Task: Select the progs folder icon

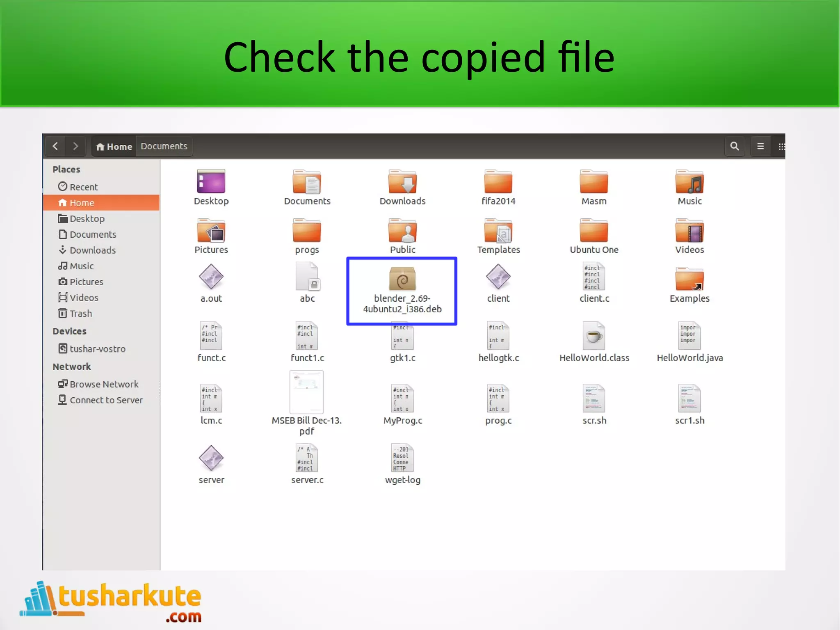Action: (x=307, y=236)
